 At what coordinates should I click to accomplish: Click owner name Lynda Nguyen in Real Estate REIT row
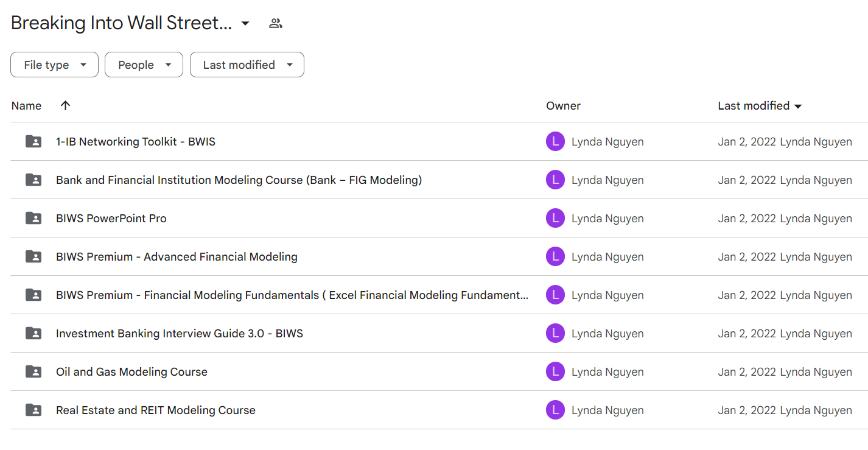tap(607, 410)
